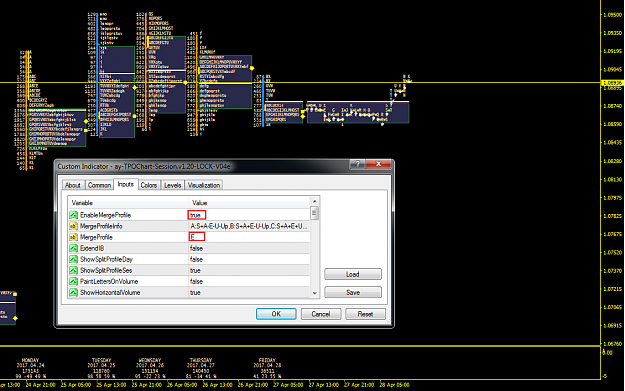
Task: Click the FRIDAY 2017.04.28 day label
Action: pyautogui.click(x=267, y=368)
